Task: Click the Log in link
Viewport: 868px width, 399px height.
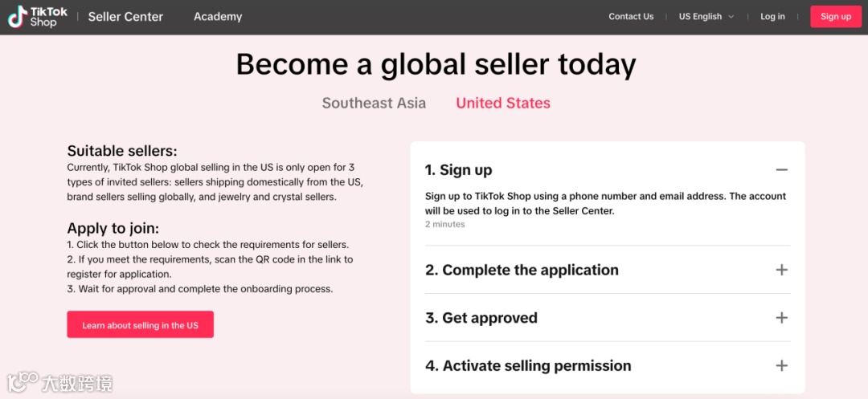Action: tap(772, 17)
